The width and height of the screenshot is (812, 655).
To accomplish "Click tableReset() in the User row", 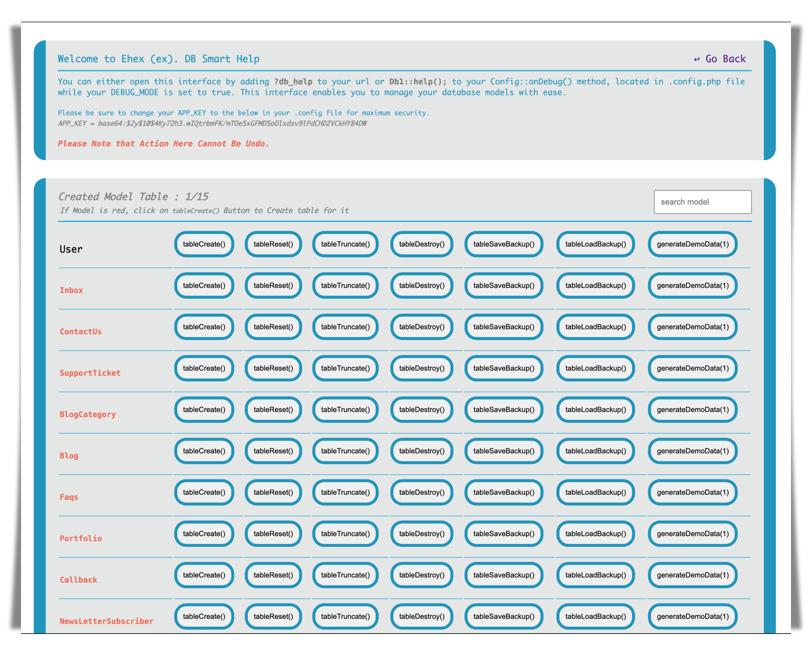I will pyautogui.click(x=273, y=244).
